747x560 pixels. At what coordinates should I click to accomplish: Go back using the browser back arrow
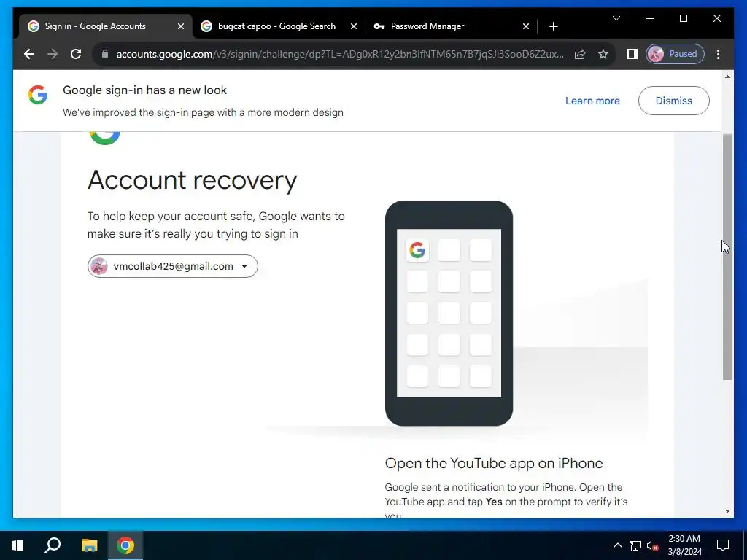tap(29, 54)
